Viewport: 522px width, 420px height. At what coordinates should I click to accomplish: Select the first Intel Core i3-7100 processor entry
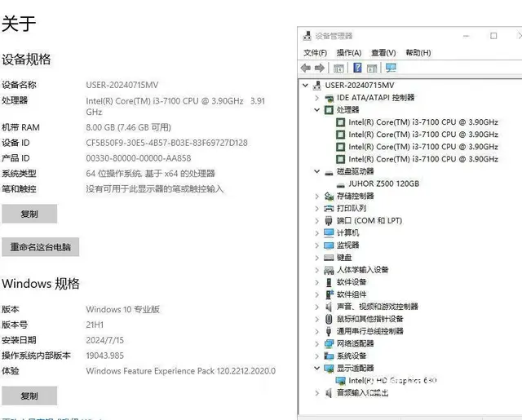tap(423, 122)
